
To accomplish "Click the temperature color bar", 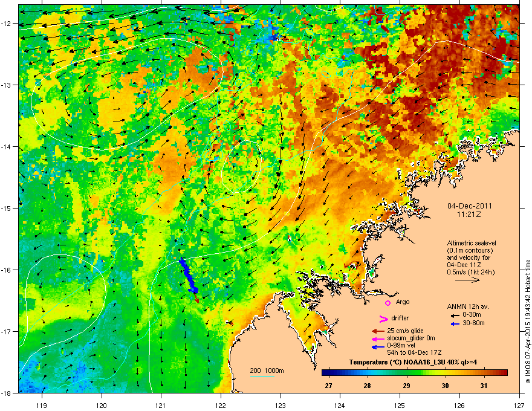I will (x=415, y=373).
